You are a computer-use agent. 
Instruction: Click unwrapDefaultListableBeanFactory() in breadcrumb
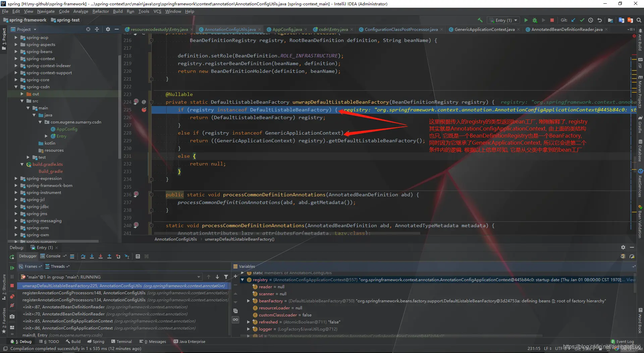point(239,239)
